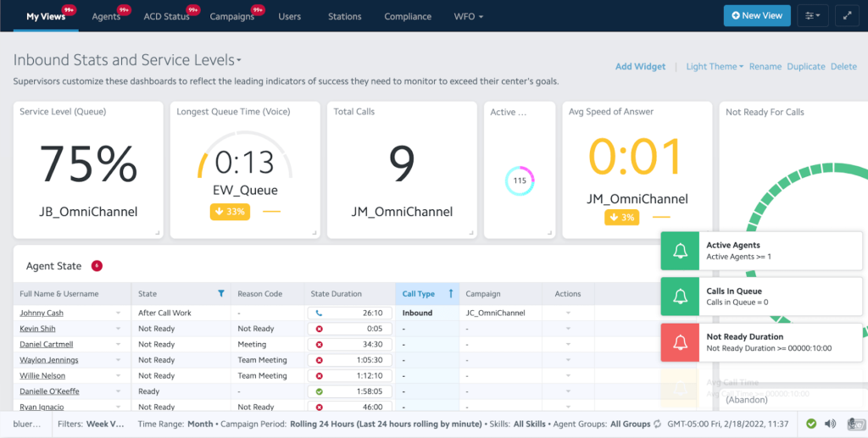868x438 pixels.
Task: Click the red not-ready icon beside 0:05
Action: pyautogui.click(x=319, y=329)
